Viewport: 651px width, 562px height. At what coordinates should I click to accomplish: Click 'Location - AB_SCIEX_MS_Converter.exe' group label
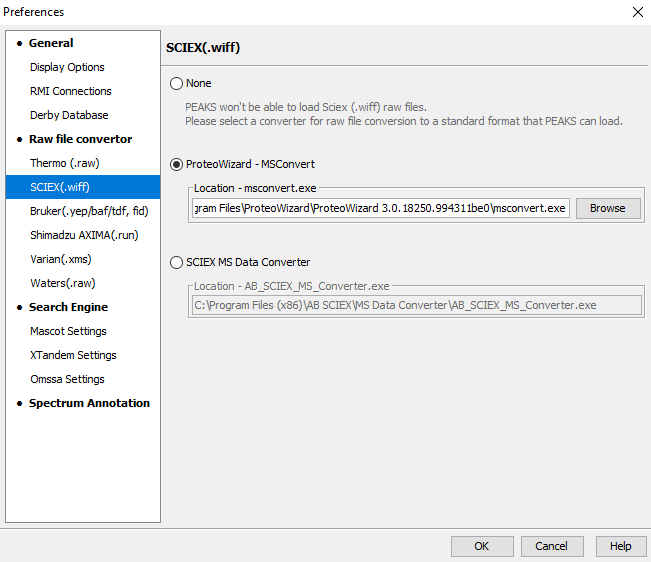[x=291, y=286]
